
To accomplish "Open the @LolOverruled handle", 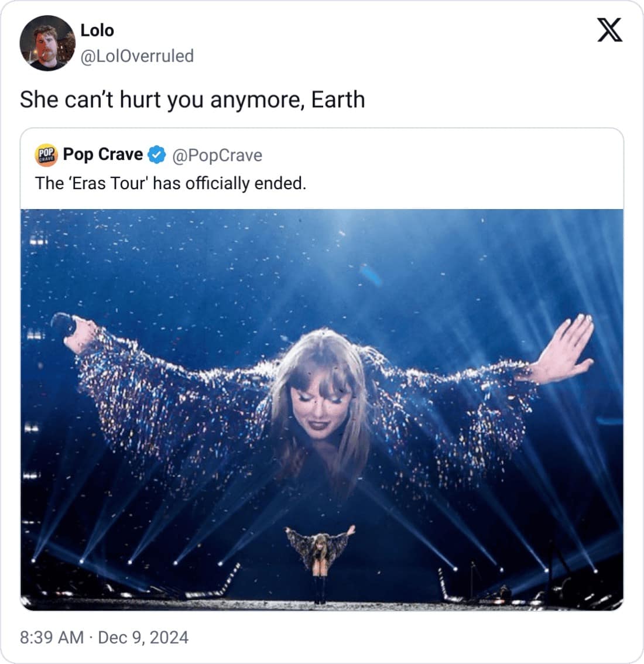I will [x=137, y=56].
